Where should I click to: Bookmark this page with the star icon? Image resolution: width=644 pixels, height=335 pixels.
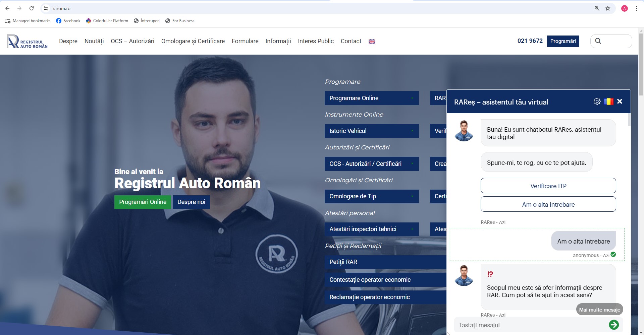point(608,8)
